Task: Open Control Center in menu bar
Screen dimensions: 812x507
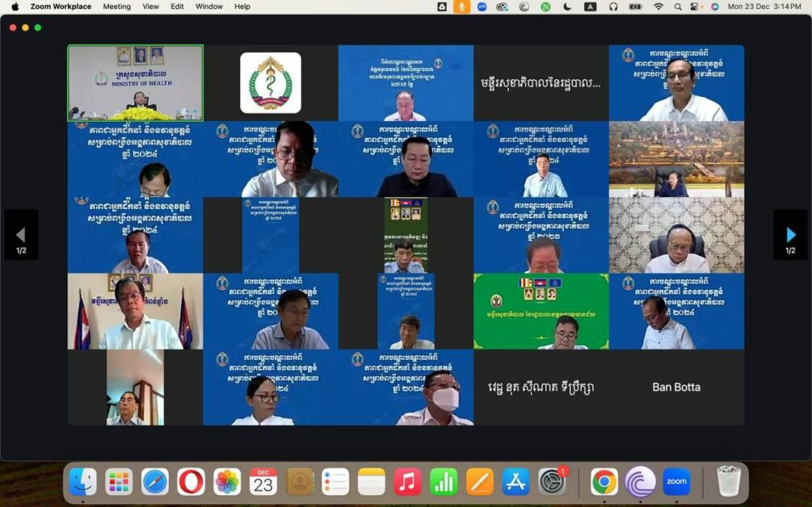Action: (x=695, y=6)
